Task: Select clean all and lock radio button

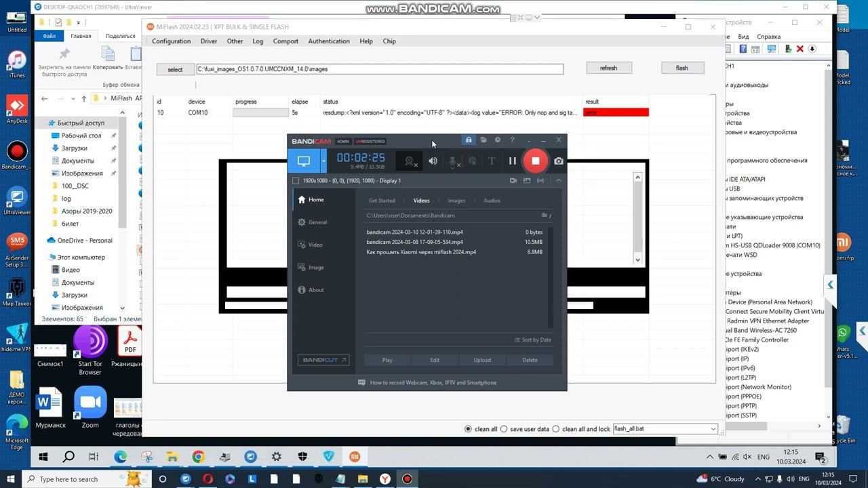Action: (x=556, y=429)
